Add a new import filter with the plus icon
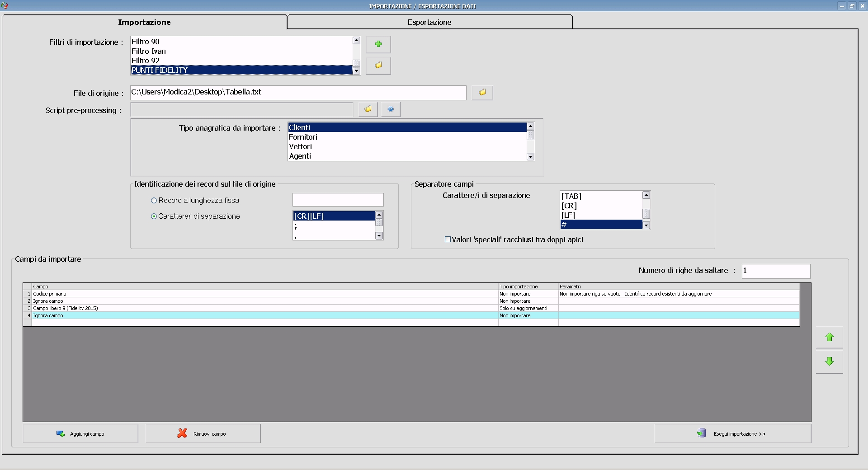Screen dimensions: 868x470 [378, 44]
